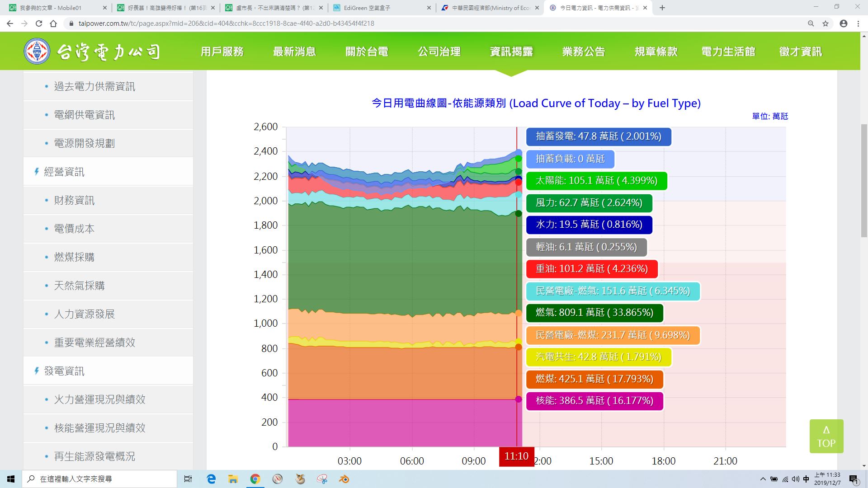The width and height of the screenshot is (868, 488).
Task: Click the 11:10 timeline marker on chart
Action: 516,456
